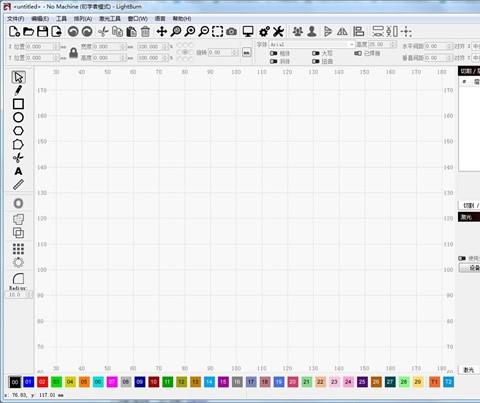Adjust the rotation value stepper arrows
Screen dimensions: 480x403
click(236, 52)
